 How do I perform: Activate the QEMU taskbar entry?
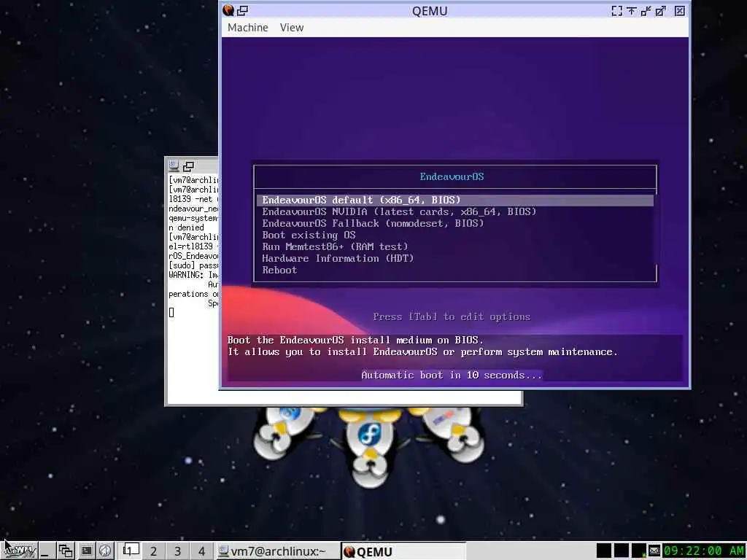(x=403, y=551)
